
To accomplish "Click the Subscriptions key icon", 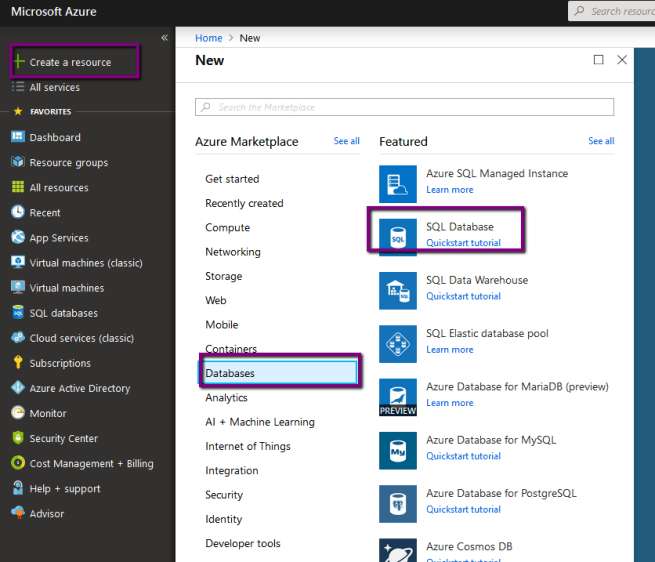I will point(18,363).
